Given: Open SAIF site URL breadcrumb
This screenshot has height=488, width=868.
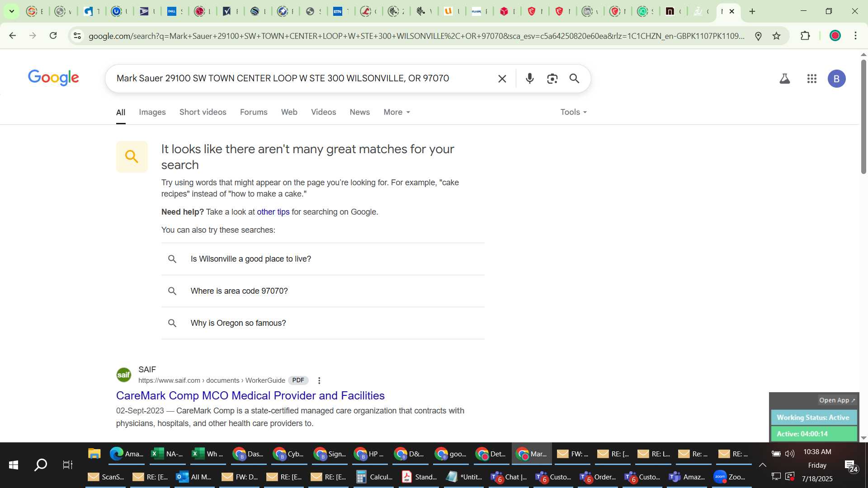Looking at the screenshot, I should (x=212, y=380).
